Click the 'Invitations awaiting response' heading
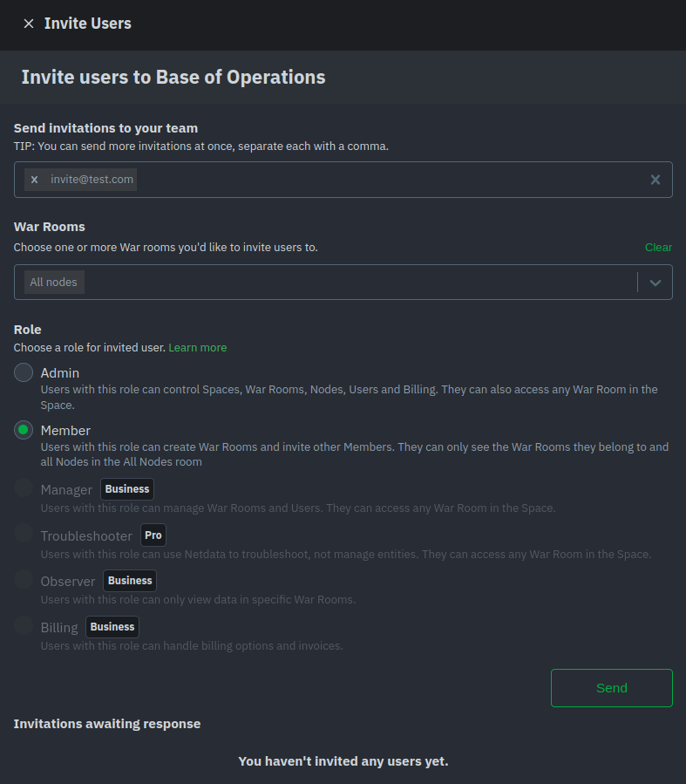Screen dimensions: 686x784 [107, 724]
